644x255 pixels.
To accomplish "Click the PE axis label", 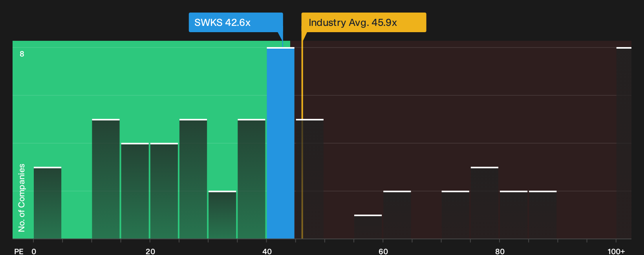I will (19, 251).
